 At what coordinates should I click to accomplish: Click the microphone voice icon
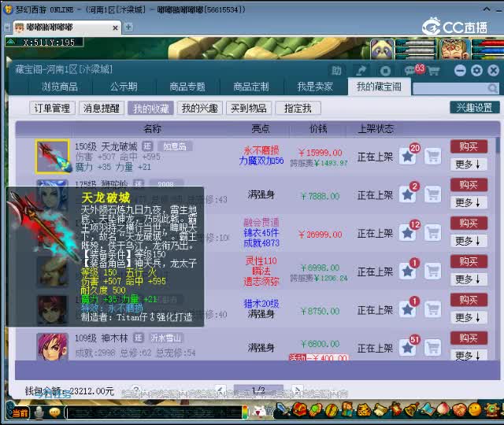(39, 412)
